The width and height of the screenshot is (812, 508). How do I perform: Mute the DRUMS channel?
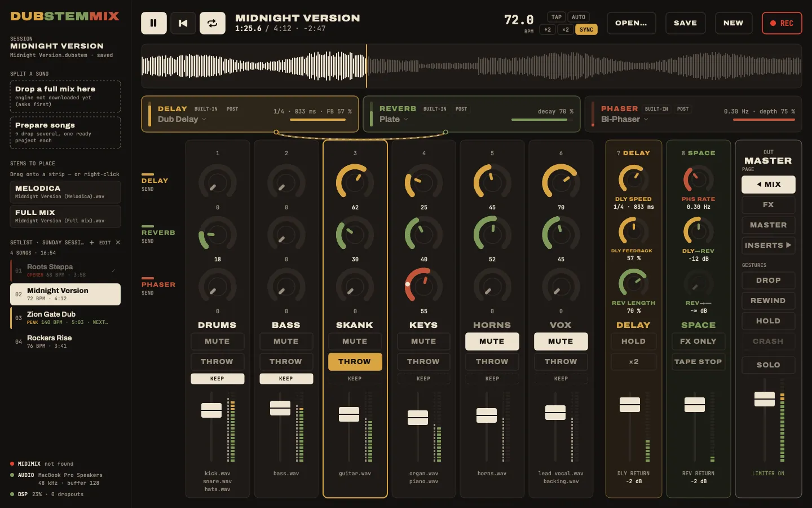tap(217, 341)
